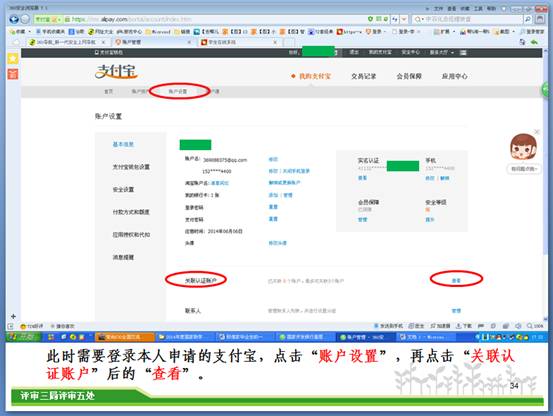Click the browser forward arrow button

(25, 19)
